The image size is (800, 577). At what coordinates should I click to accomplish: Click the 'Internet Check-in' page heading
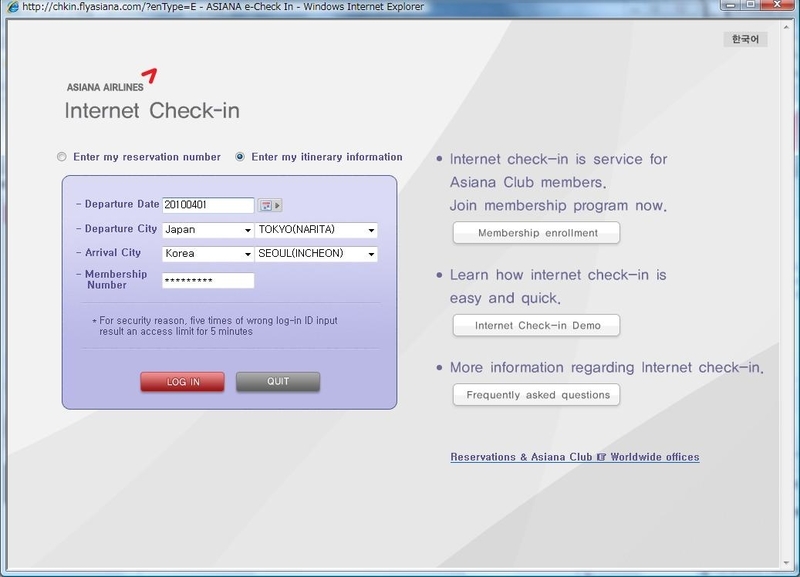pos(152,111)
